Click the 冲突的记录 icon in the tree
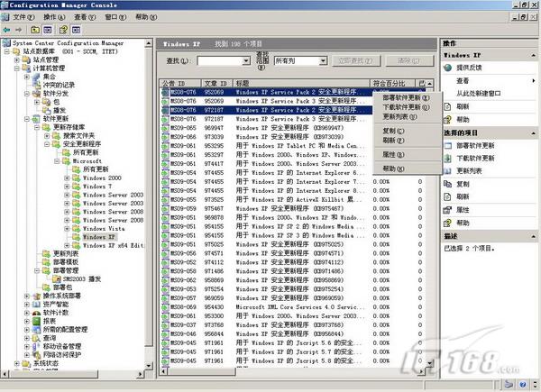 pos(37,85)
